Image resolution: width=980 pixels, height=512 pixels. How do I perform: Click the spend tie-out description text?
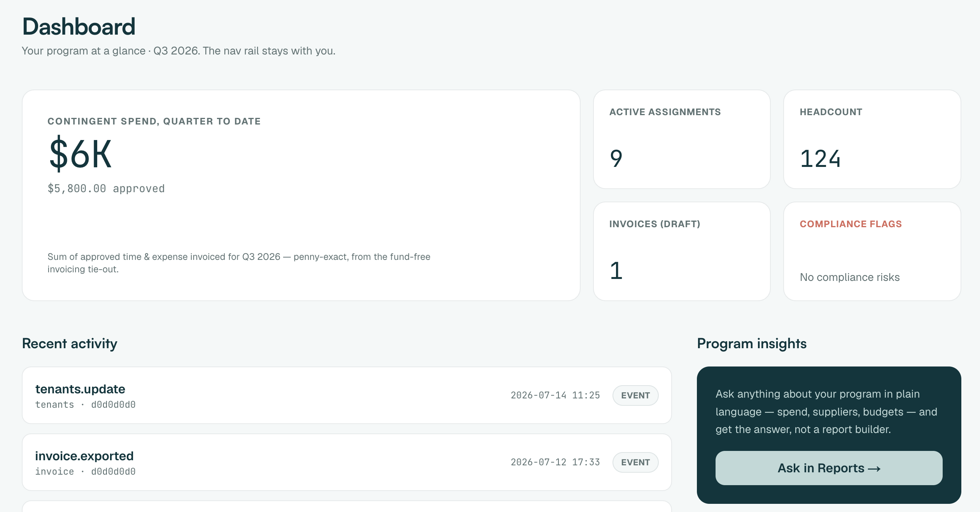coord(239,263)
